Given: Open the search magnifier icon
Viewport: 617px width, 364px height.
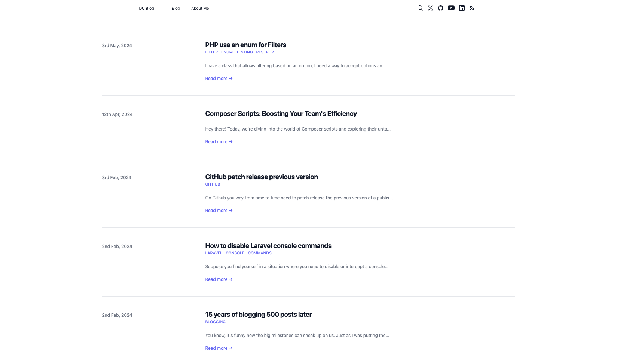Looking at the screenshot, I should (420, 8).
